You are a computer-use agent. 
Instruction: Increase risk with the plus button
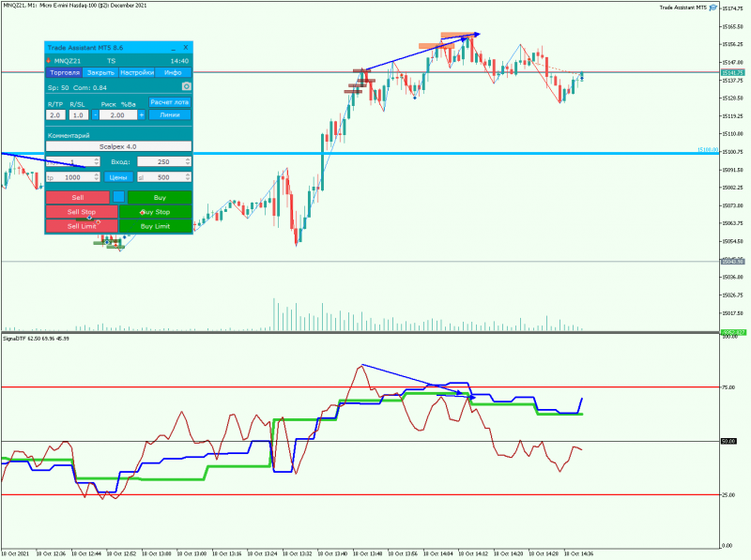[142, 114]
